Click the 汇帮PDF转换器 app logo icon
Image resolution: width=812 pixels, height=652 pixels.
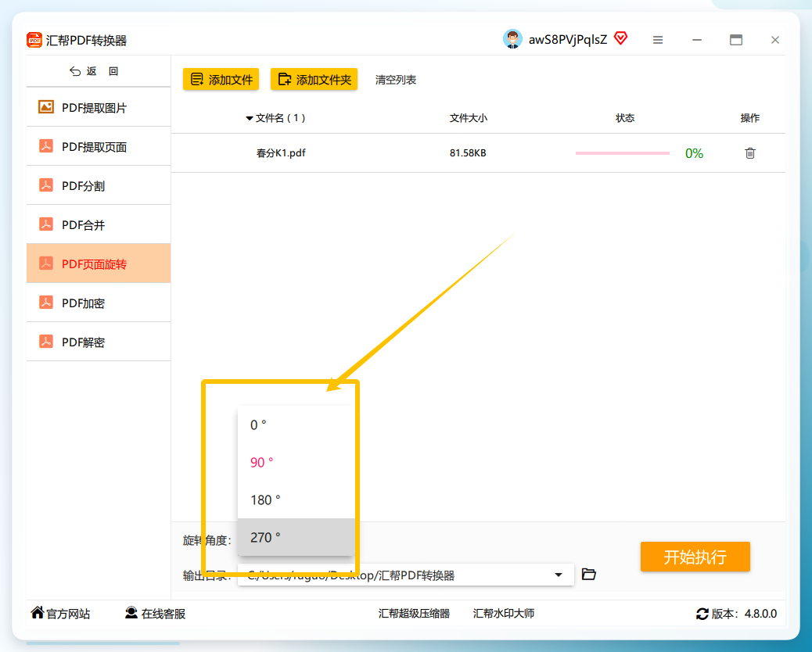[34, 40]
